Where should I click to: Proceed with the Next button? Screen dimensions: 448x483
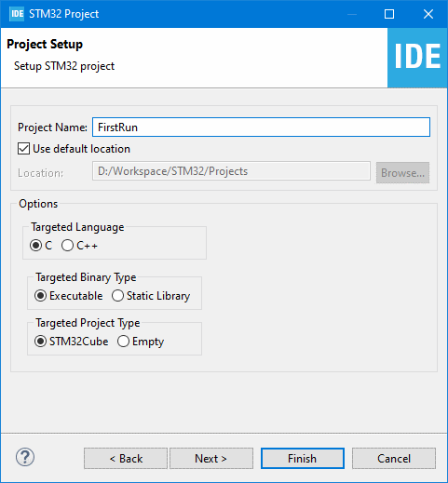pyautogui.click(x=211, y=458)
